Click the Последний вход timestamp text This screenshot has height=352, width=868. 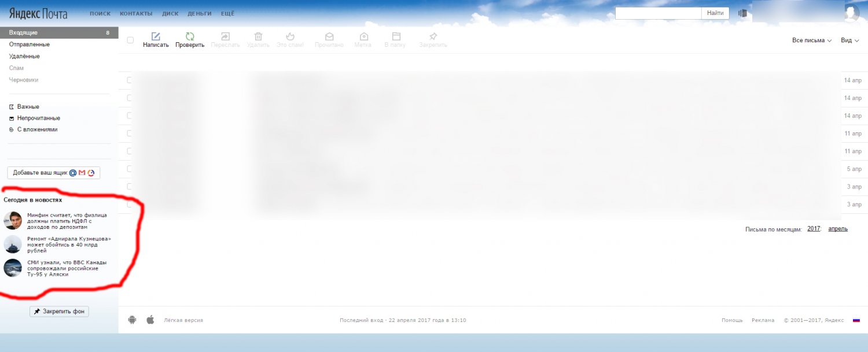point(403,320)
